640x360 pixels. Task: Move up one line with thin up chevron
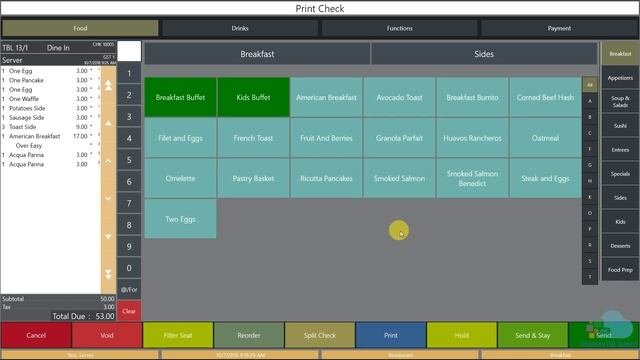108,161
